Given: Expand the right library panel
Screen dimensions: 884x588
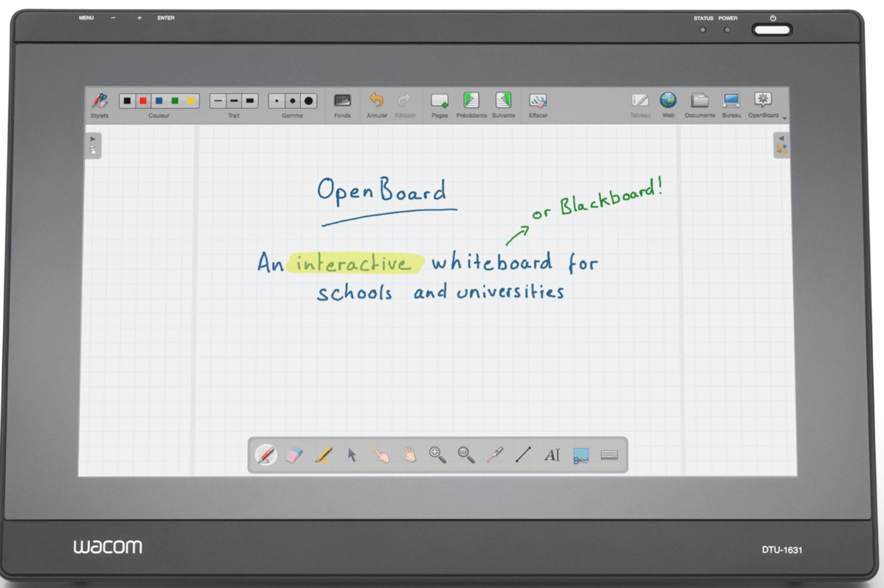Looking at the screenshot, I should 782,145.
